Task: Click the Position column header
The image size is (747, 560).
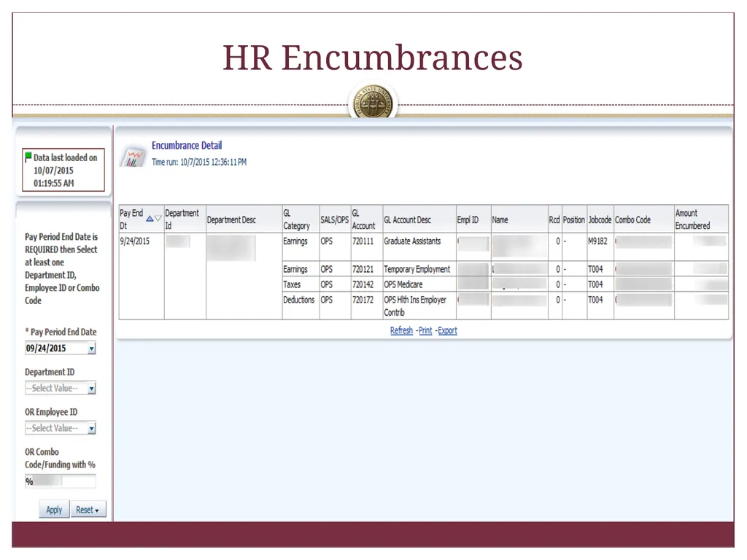Action: click(574, 219)
